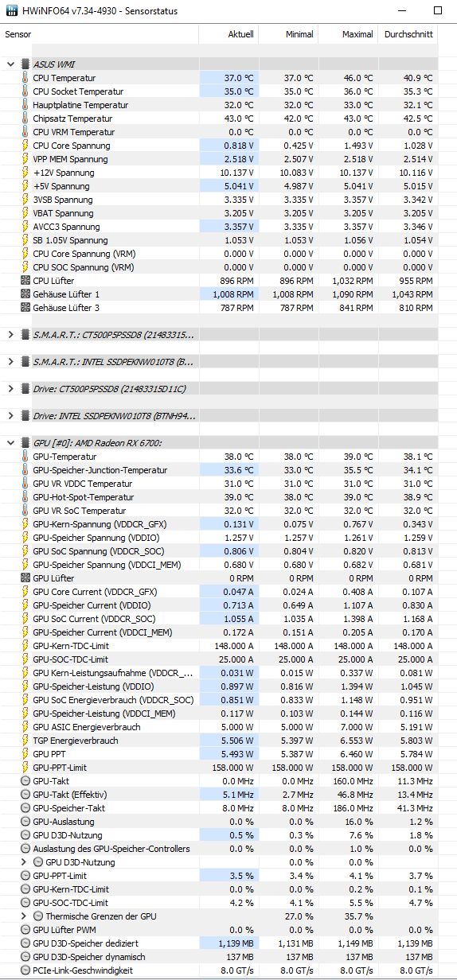Select the GPU-SOC-TDC-Limit 25.000 A row
Screen dimensions: 457x980
tap(219, 659)
